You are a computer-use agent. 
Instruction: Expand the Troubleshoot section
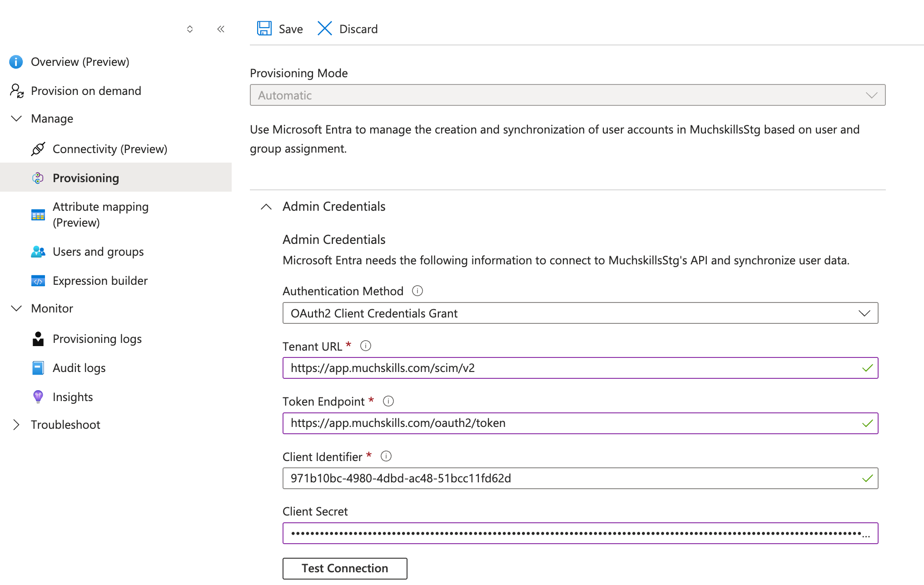(16, 425)
